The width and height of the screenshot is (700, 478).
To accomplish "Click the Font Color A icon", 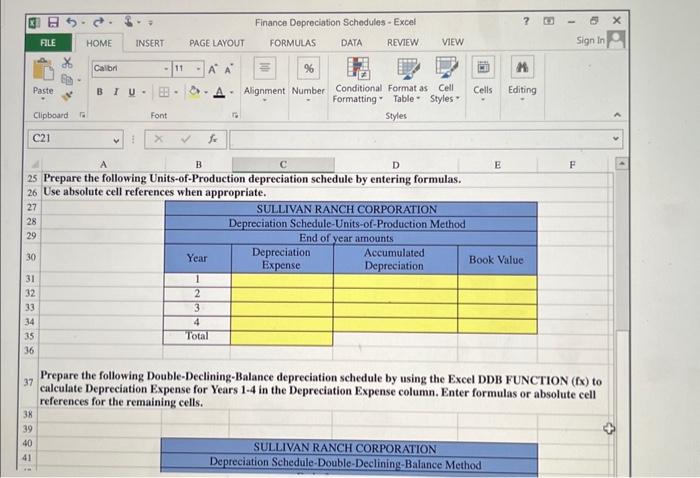I will pos(219,92).
